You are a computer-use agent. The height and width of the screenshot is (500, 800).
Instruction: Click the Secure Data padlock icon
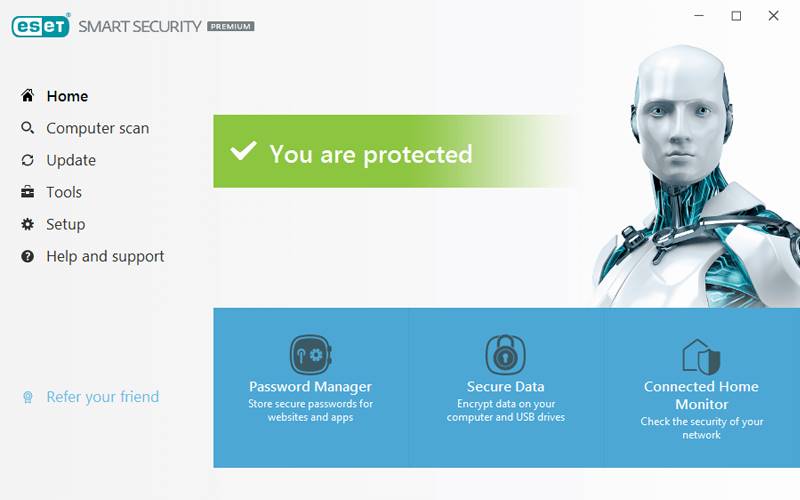click(x=505, y=354)
